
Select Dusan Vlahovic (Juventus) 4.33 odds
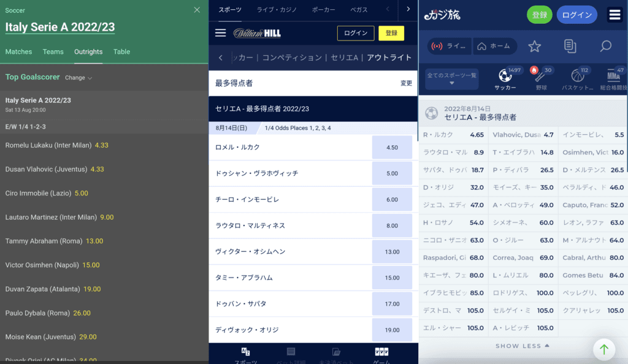(97, 169)
